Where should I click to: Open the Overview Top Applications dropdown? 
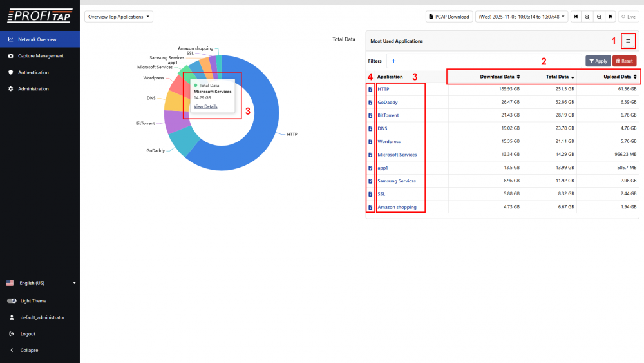click(x=118, y=17)
